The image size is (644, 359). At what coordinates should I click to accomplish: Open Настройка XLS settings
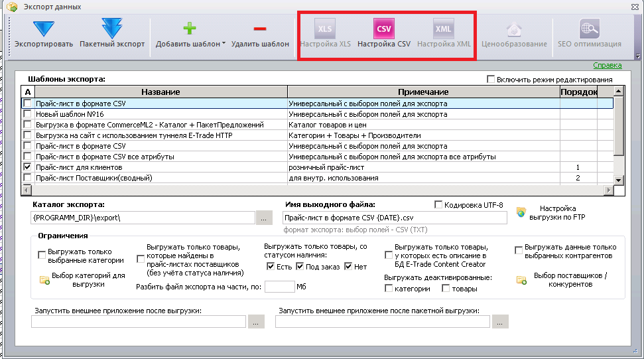tap(325, 34)
